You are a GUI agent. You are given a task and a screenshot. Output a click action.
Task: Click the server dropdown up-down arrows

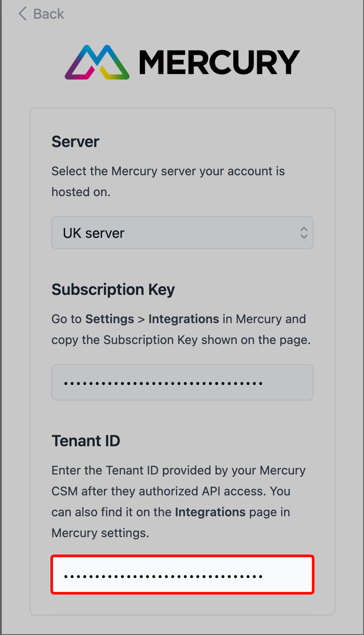(x=304, y=233)
